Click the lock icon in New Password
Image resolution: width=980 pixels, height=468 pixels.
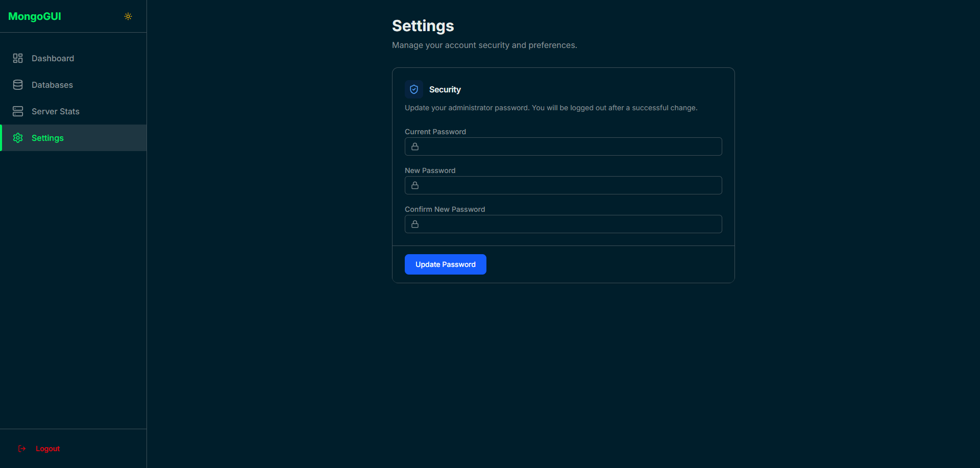[x=415, y=185]
